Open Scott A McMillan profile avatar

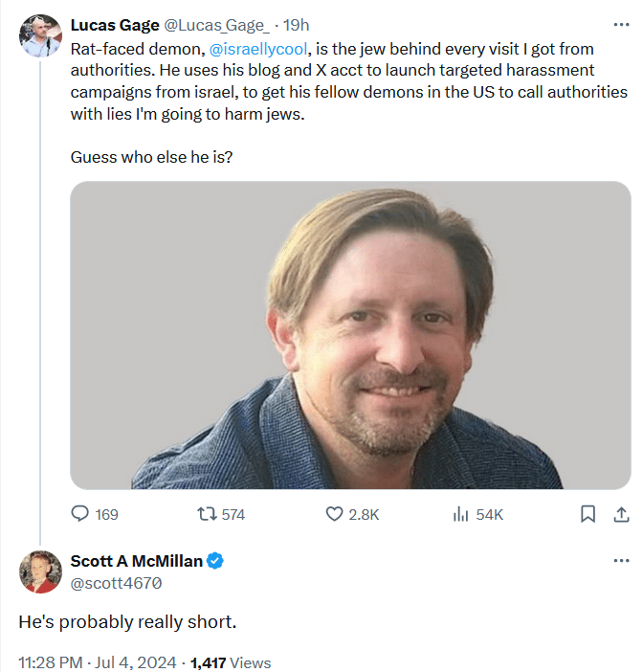coord(40,571)
